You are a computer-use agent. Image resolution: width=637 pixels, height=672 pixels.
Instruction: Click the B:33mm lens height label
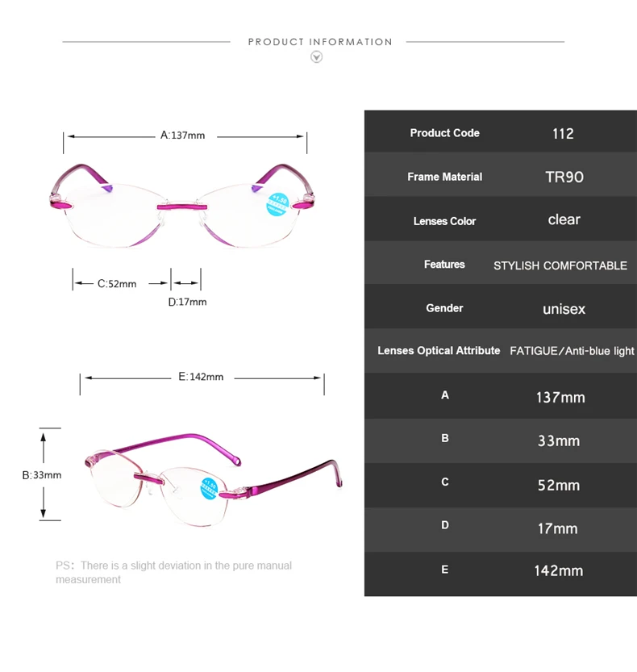(x=42, y=475)
